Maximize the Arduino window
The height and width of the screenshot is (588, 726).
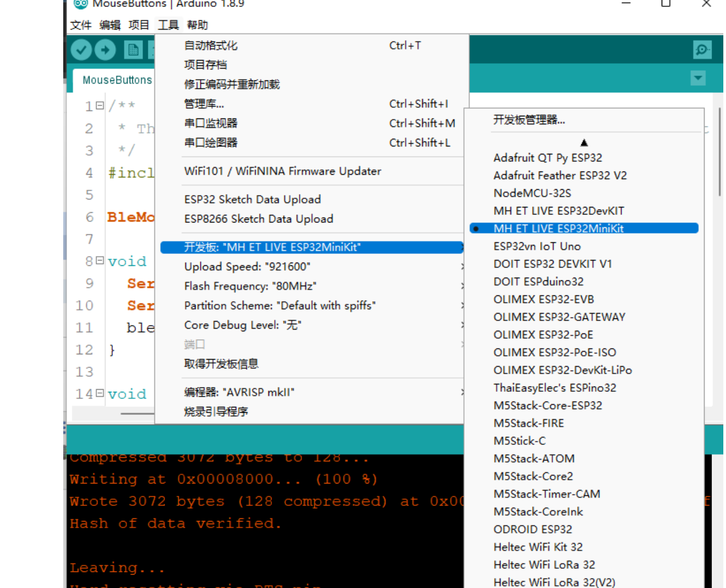665,3
